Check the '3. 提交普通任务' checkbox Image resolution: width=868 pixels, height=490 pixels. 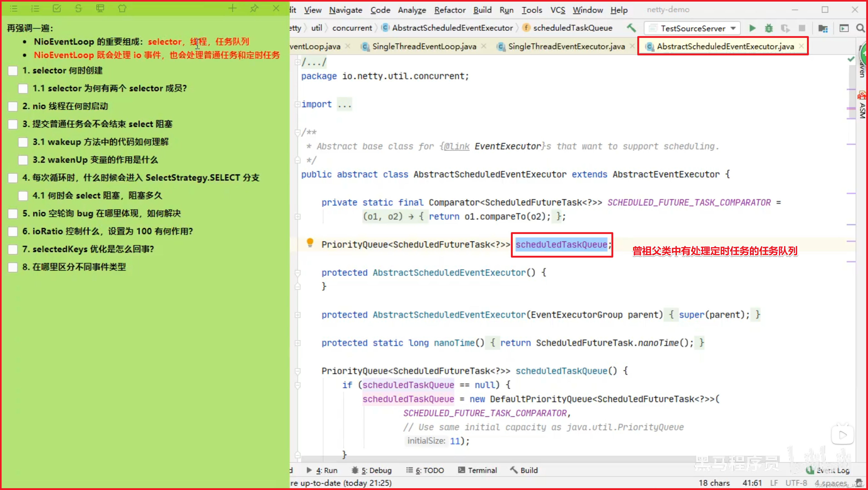[13, 124]
